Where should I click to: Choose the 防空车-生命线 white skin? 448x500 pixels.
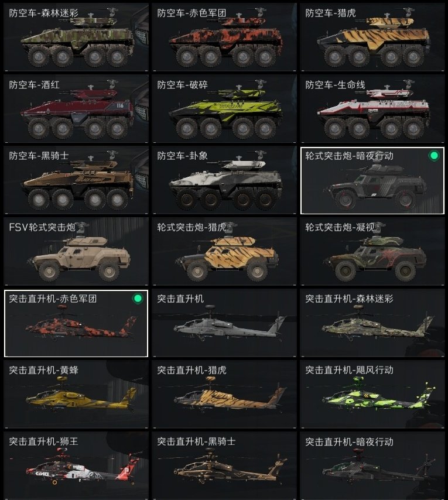pyautogui.click(x=372, y=109)
